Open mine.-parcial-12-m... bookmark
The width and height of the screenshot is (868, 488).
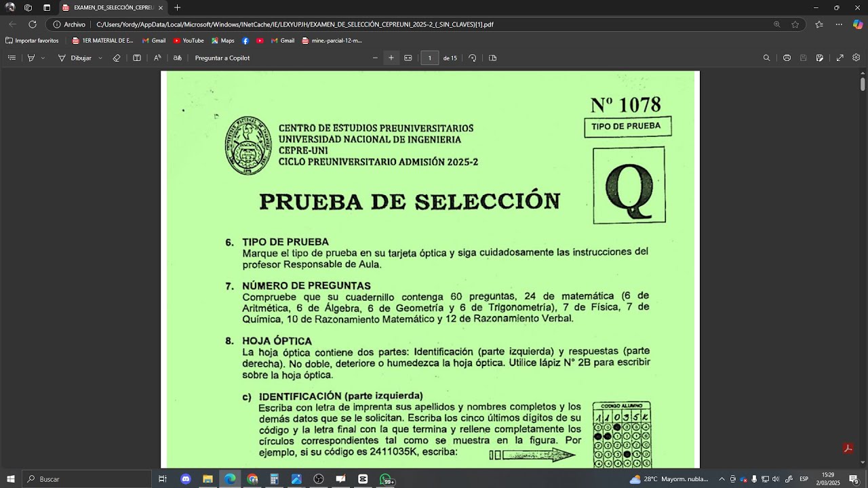click(x=332, y=41)
